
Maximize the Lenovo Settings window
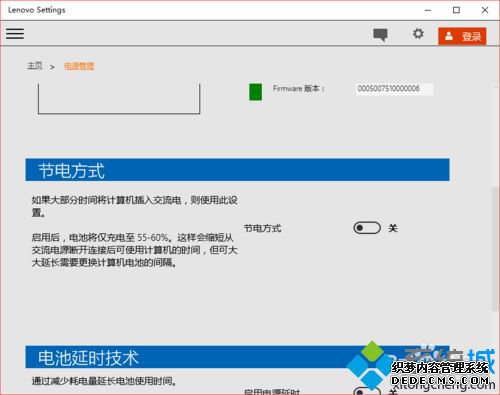tap(456, 10)
